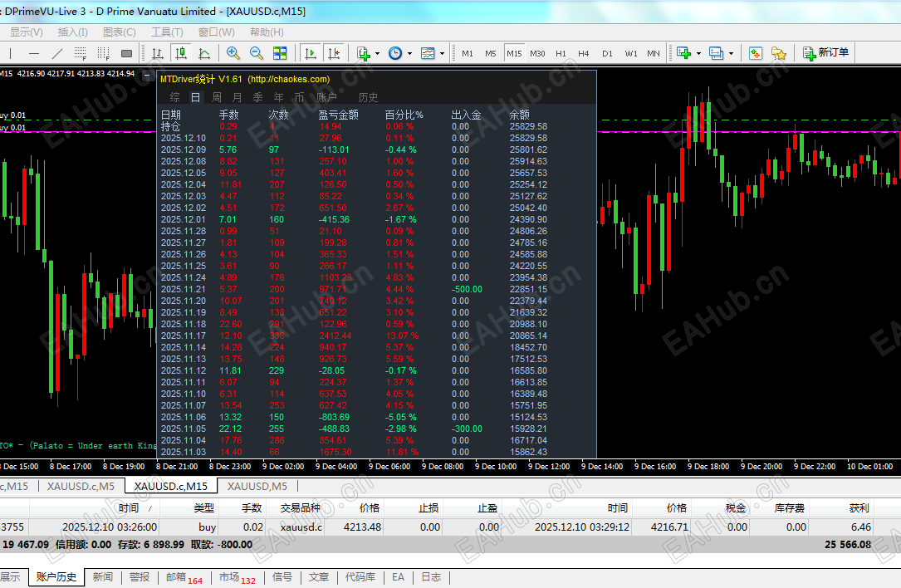
Task: Expand the new chart dropdown arrow
Action: [x=698, y=53]
